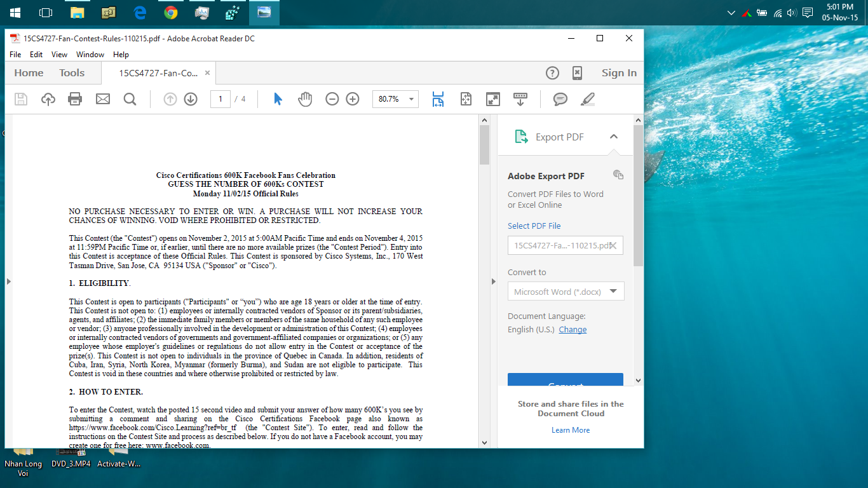Open the Print dialog icon
The image size is (868, 488).
(75, 99)
